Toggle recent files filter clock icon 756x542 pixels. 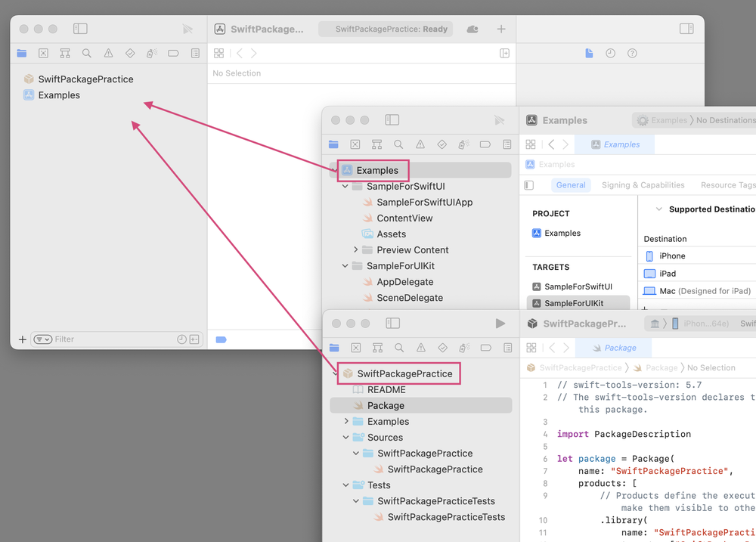point(181,339)
